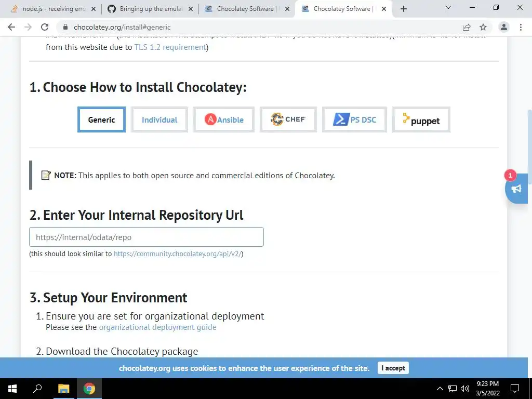Open network status in system tray
Image resolution: width=532 pixels, height=399 pixels.
click(453, 389)
